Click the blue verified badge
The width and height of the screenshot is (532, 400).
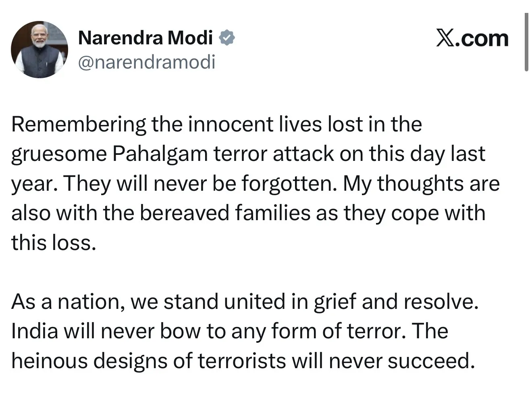pos(227,38)
